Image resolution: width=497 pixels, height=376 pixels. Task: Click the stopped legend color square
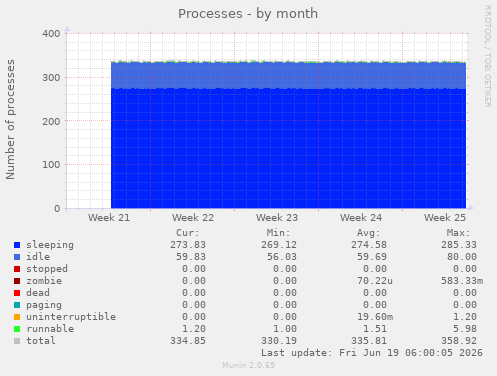(x=17, y=269)
